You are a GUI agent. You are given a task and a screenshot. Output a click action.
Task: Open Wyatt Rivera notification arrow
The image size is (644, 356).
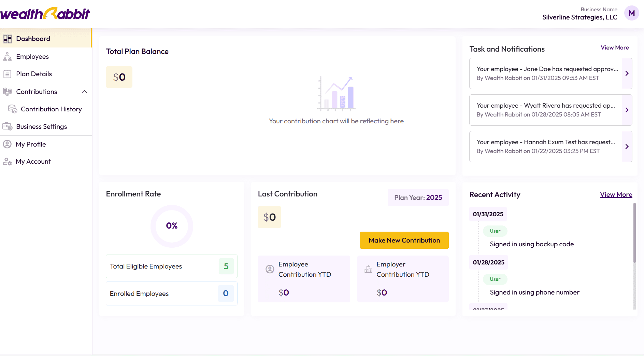(x=627, y=110)
